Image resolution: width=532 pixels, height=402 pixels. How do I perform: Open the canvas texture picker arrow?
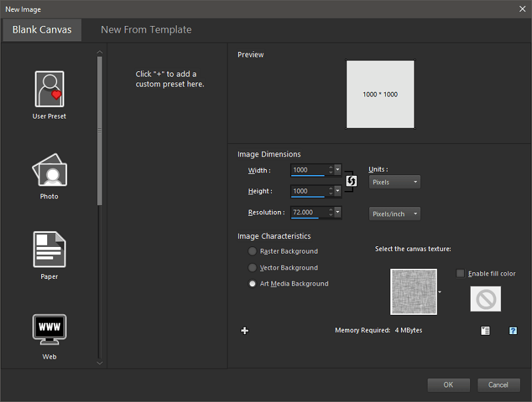pyautogui.click(x=440, y=292)
